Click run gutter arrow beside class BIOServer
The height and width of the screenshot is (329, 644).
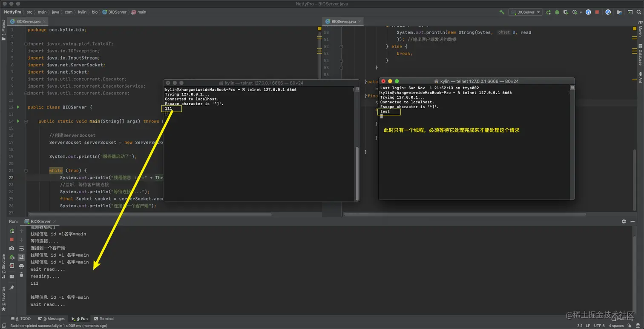(x=18, y=107)
